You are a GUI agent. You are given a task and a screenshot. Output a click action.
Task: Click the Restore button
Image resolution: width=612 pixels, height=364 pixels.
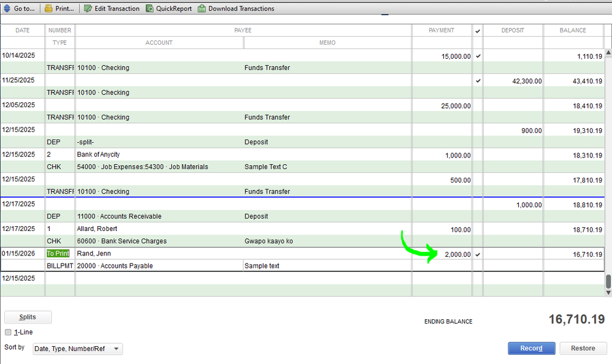point(583,348)
